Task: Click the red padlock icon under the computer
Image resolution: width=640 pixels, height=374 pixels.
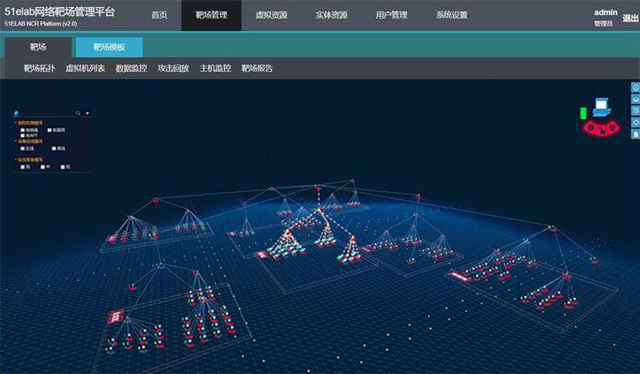Action: tap(602, 131)
